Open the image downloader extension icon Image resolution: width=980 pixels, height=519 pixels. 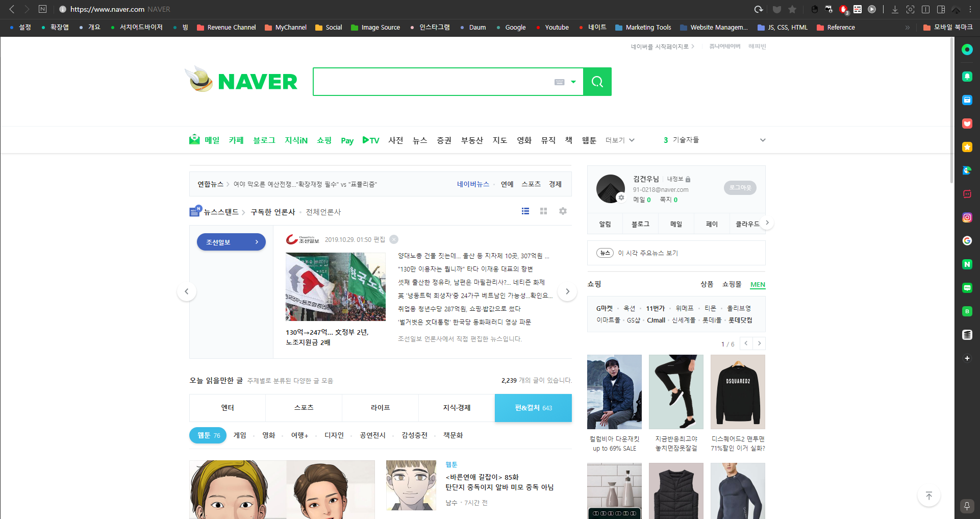click(829, 9)
